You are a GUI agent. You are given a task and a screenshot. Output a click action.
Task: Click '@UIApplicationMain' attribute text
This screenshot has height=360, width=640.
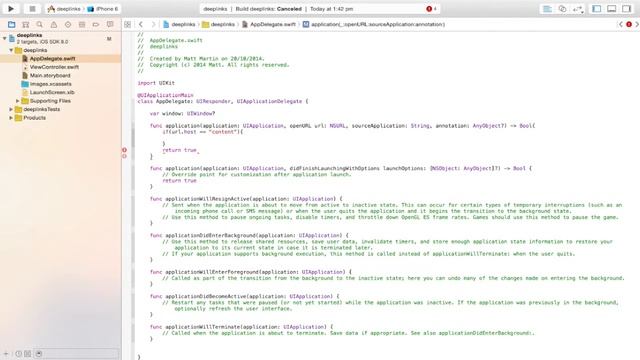[165, 95]
